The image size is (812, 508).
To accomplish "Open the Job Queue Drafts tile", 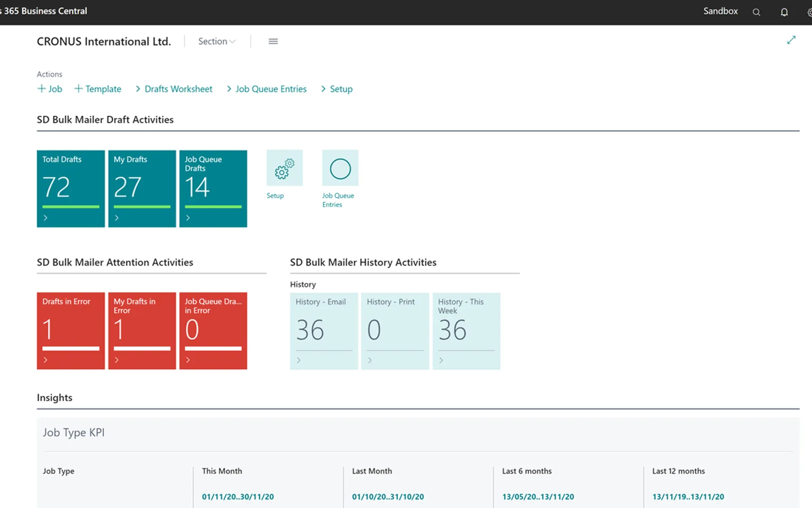I will point(213,188).
